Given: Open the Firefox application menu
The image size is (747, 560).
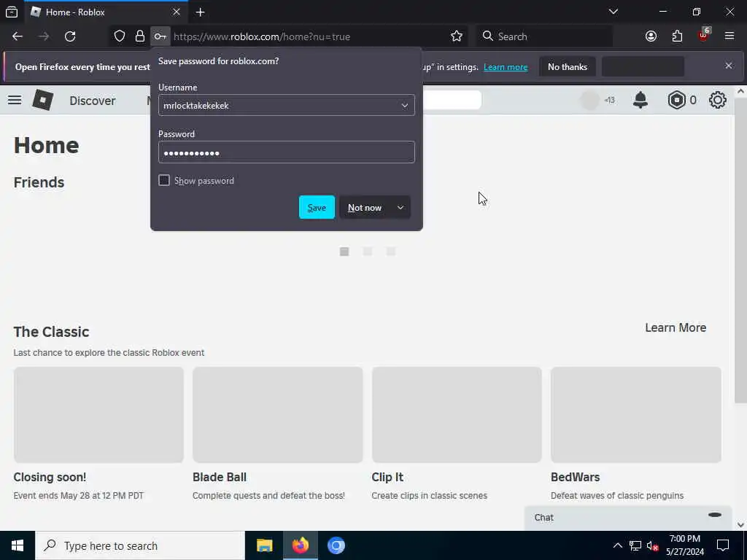Looking at the screenshot, I should (x=729, y=36).
